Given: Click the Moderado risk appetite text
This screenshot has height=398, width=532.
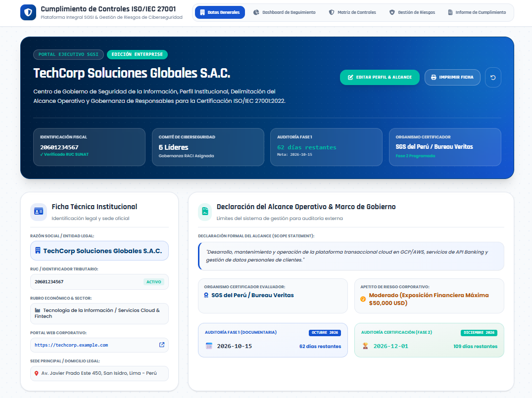Looking at the screenshot, I should (x=429, y=299).
